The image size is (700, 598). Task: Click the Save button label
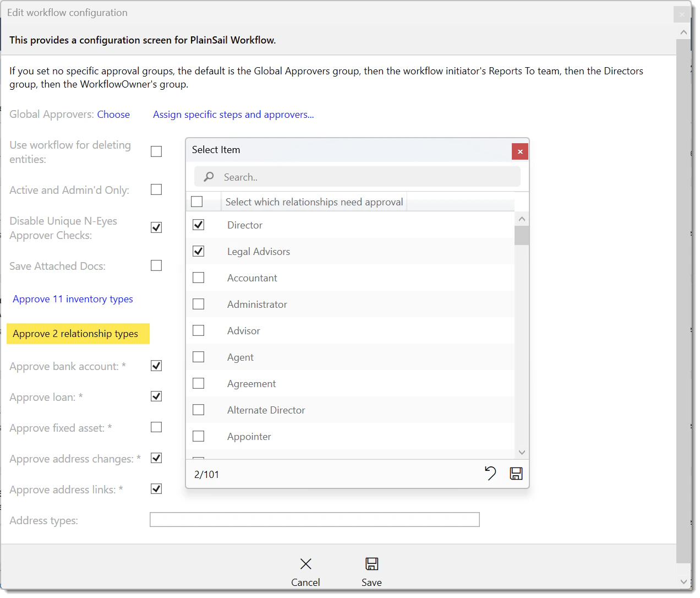(x=371, y=583)
